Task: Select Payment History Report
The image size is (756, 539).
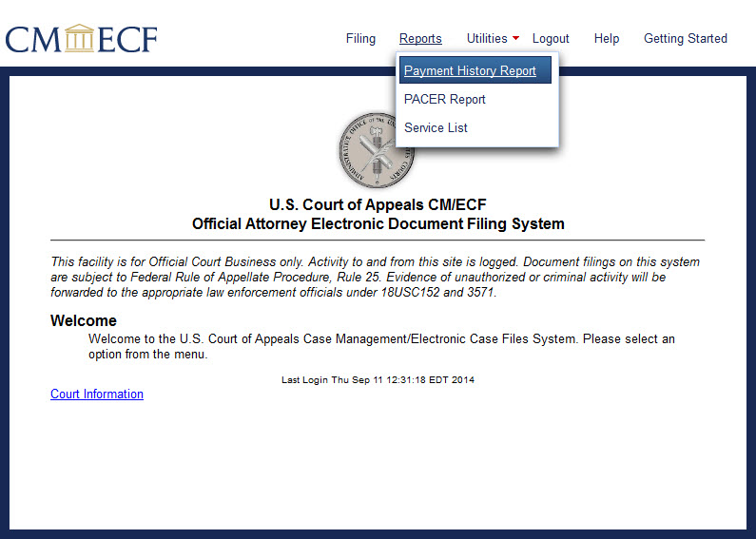Action: [x=470, y=71]
